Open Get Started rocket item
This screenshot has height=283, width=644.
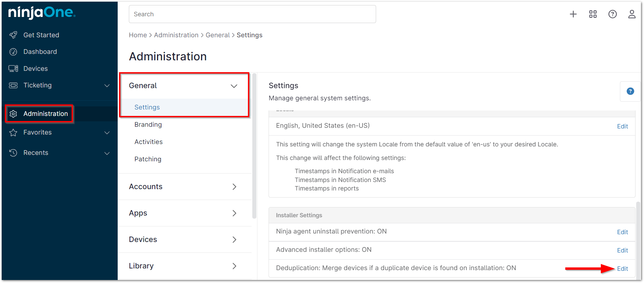pyautogui.click(x=41, y=35)
